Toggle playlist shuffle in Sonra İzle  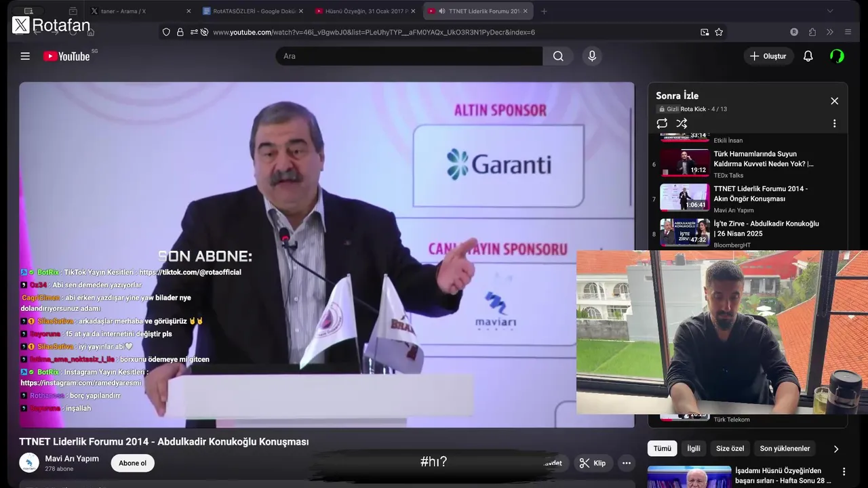tap(682, 123)
